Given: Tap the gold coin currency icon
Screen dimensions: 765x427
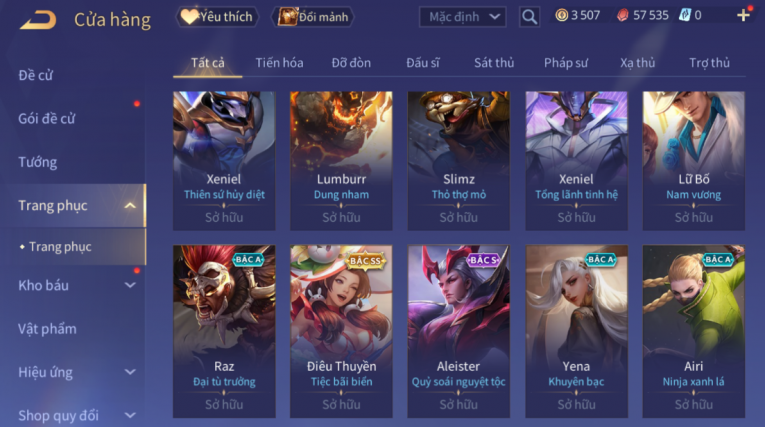Looking at the screenshot, I should click(562, 16).
